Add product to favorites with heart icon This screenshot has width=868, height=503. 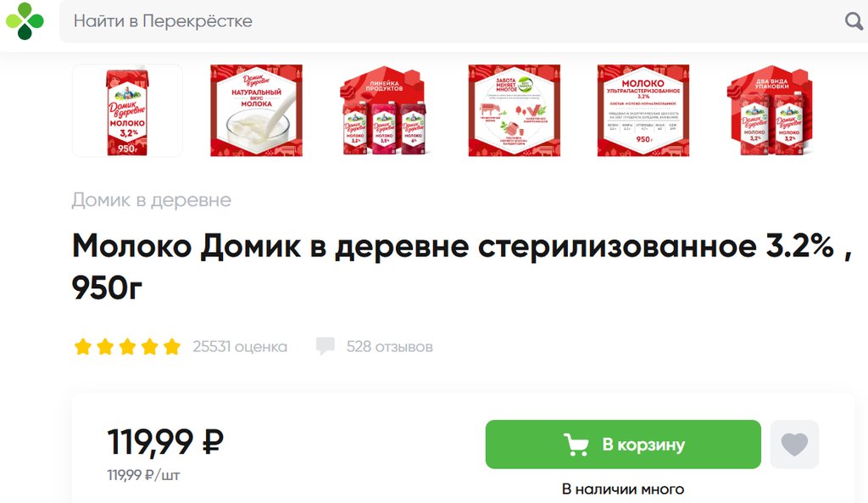pyautogui.click(x=794, y=444)
